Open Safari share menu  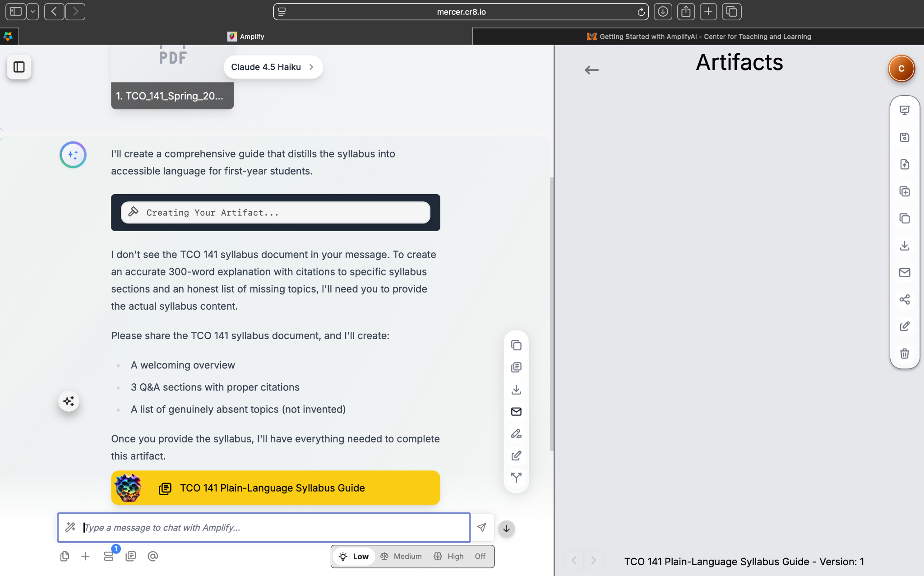[x=686, y=12]
